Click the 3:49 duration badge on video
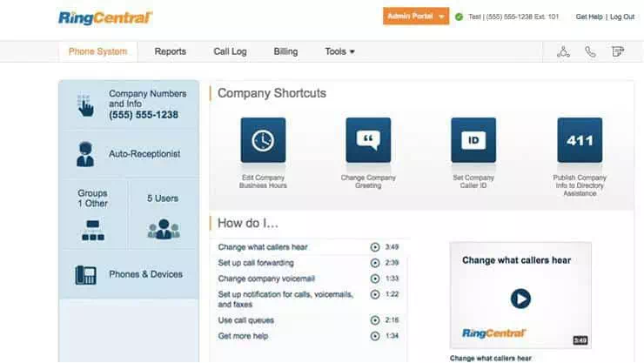 580,340
